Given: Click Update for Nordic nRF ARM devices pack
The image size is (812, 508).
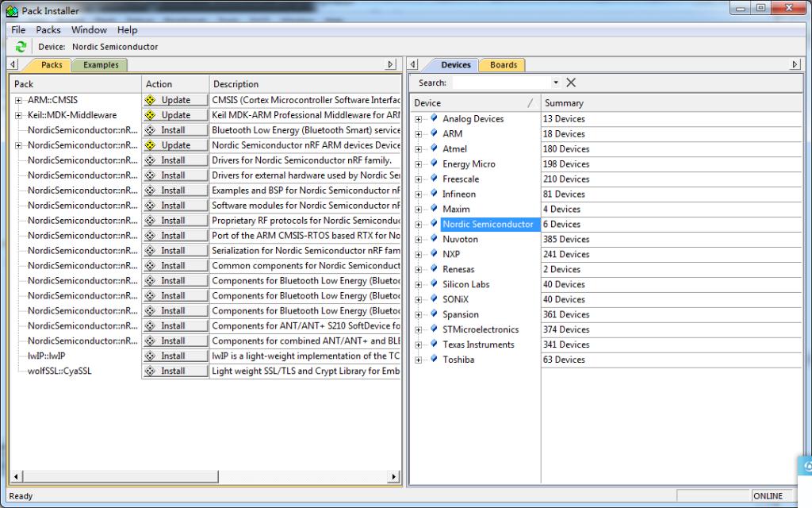Looking at the screenshot, I should click(x=175, y=145).
